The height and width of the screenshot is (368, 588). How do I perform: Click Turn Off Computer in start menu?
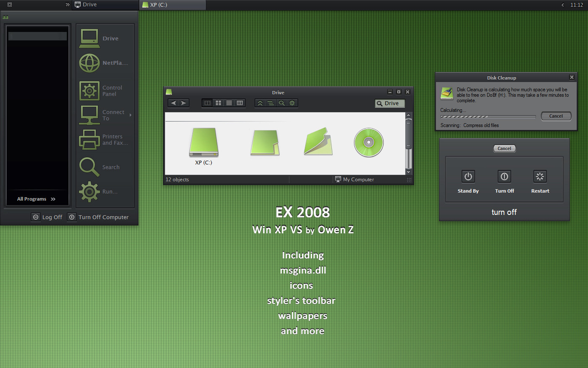pos(99,217)
